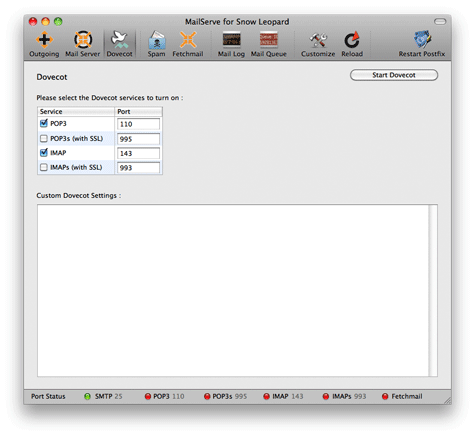Uncheck the POP3 service checkbox
The height and width of the screenshot is (437, 475).
pyautogui.click(x=44, y=123)
